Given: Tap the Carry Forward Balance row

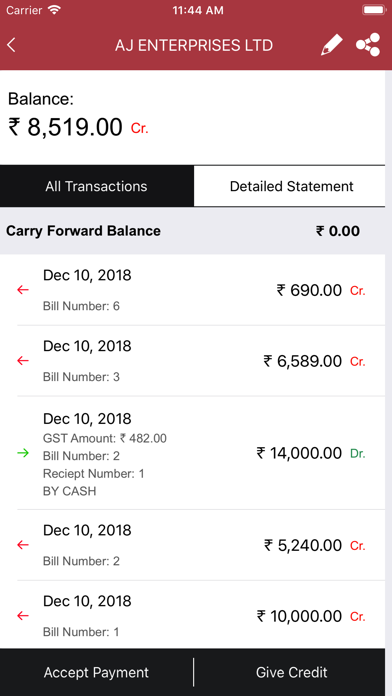Looking at the screenshot, I should pyautogui.click(x=193, y=231).
